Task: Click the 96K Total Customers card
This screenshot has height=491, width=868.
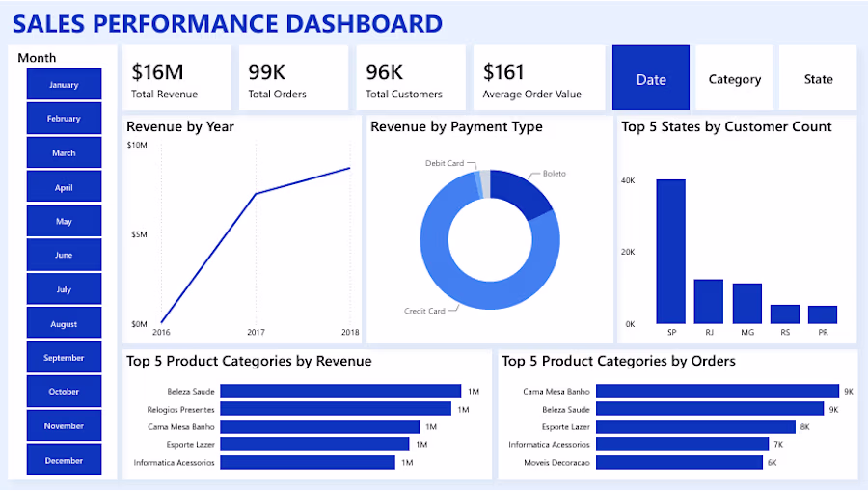Action: [411, 78]
